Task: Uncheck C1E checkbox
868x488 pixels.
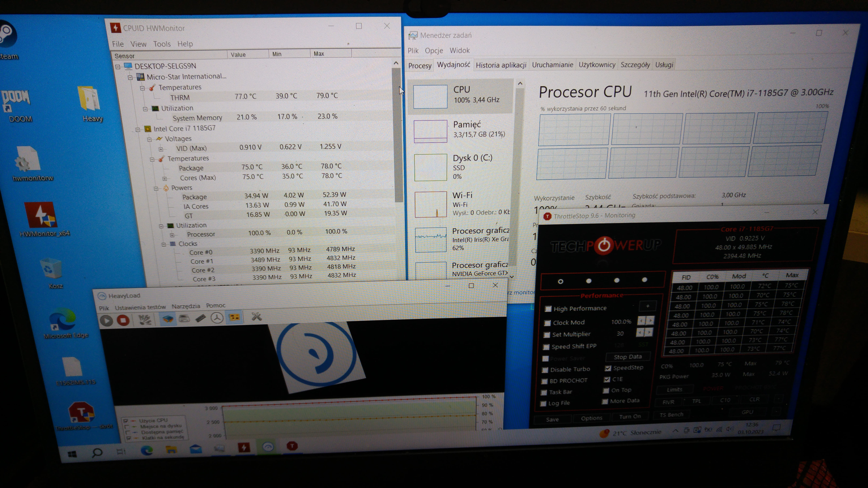Action: (607, 380)
